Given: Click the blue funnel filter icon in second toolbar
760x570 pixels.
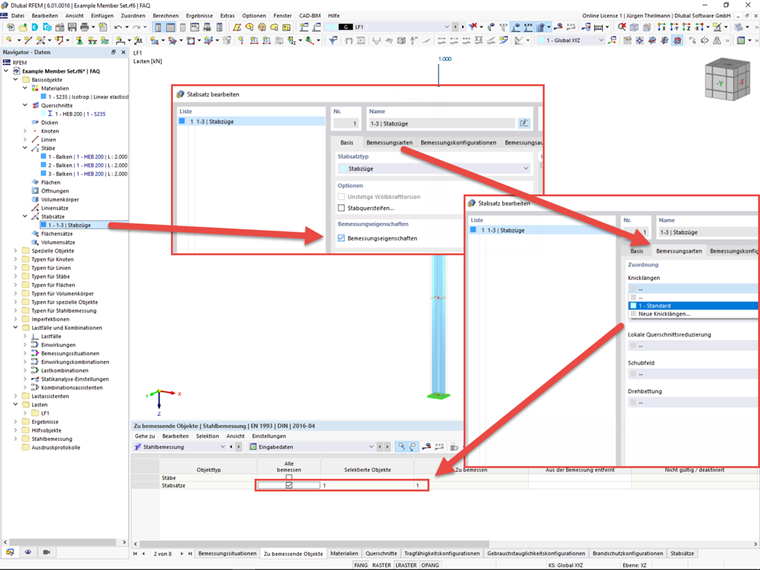Looking at the screenshot, I should point(333,40).
